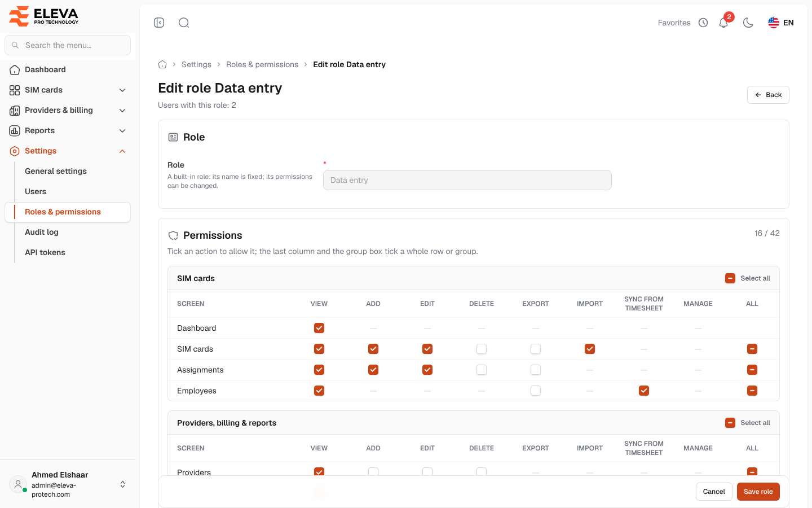812x508 pixels.
Task: Click the Providers & billing icon
Action: click(15, 111)
